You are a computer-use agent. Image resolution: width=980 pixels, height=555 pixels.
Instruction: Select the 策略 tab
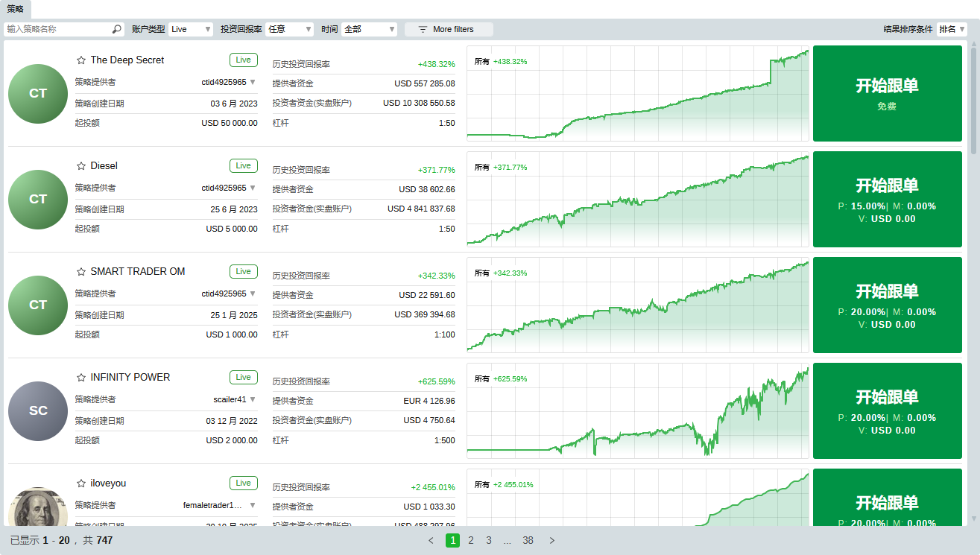[16, 9]
